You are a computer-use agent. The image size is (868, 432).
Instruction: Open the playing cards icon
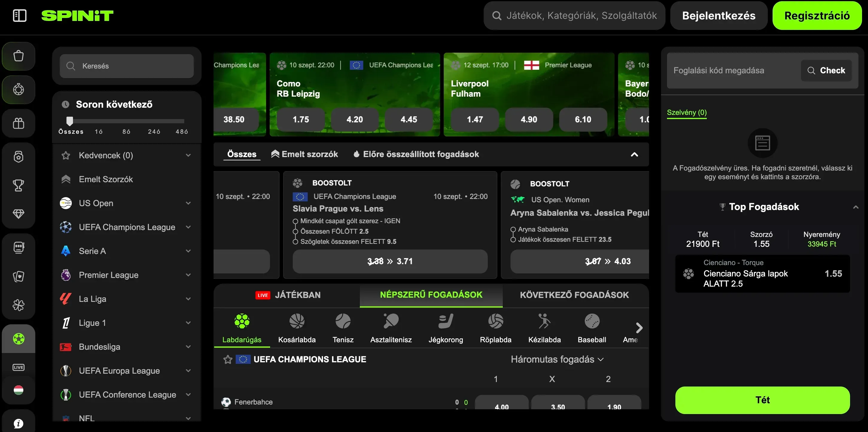[x=19, y=276]
